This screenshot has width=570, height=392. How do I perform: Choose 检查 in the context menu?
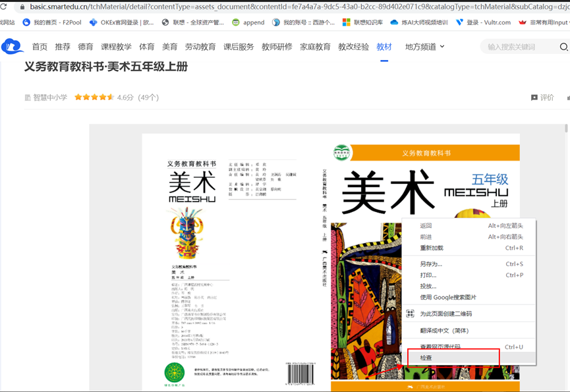pyautogui.click(x=469, y=358)
